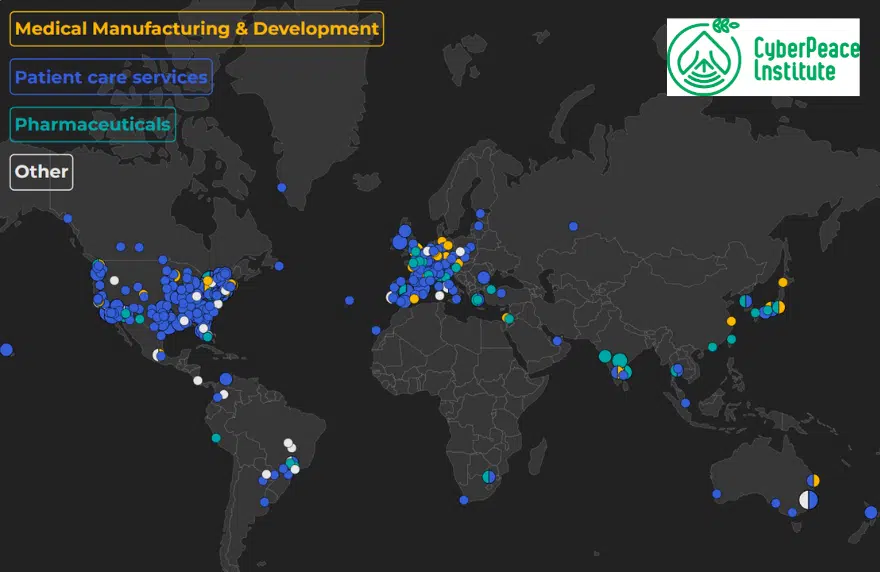This screenshot has height=572, width=880.
Task: Select the teal marker on Peru's coast
Action: [x=216, y=438]
